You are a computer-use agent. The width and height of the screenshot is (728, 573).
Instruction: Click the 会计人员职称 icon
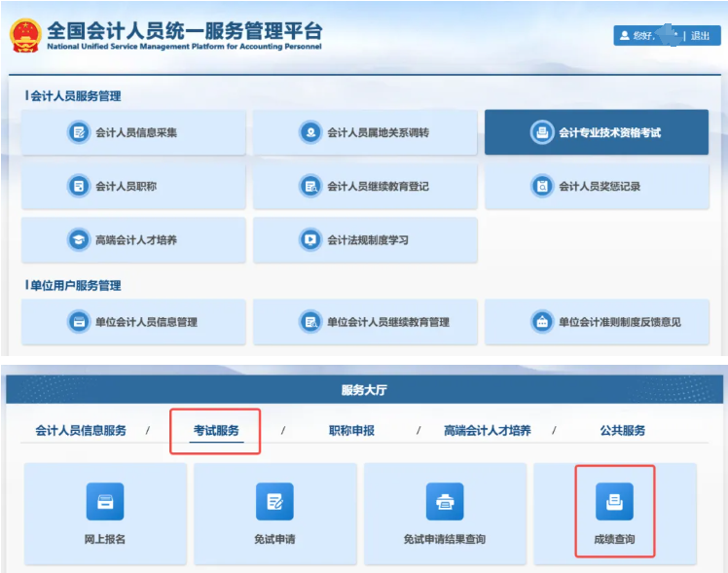pyautogui.click(x=79, y=186)
